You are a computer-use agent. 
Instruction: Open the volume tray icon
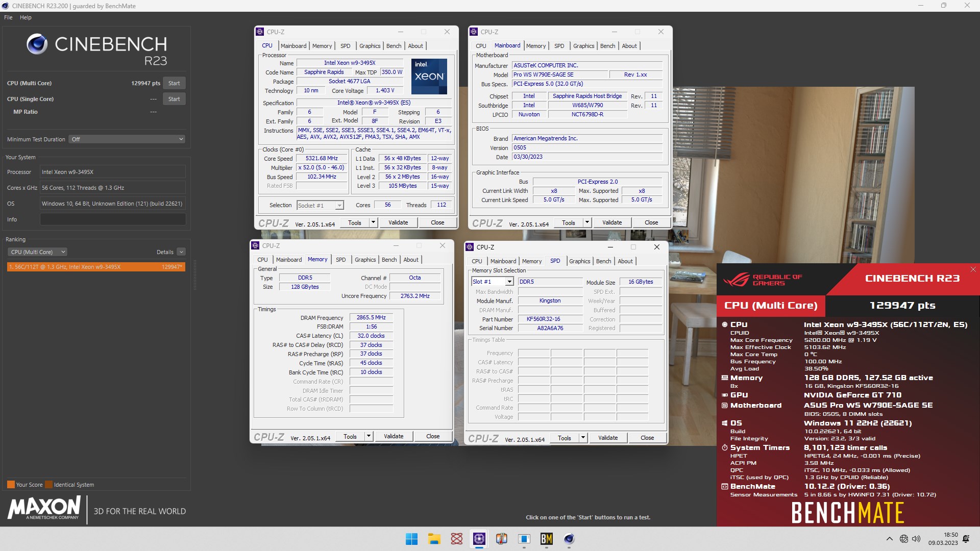916,539
